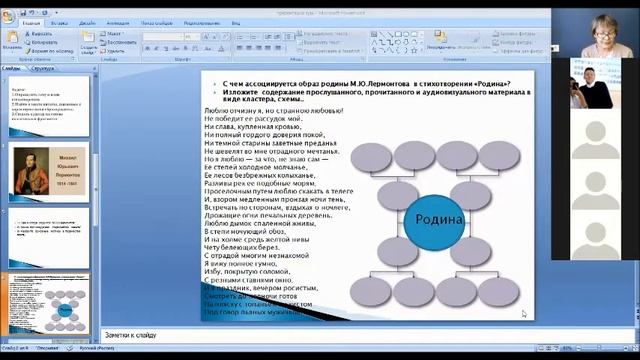Click the increase font size icon

(206, 37)
